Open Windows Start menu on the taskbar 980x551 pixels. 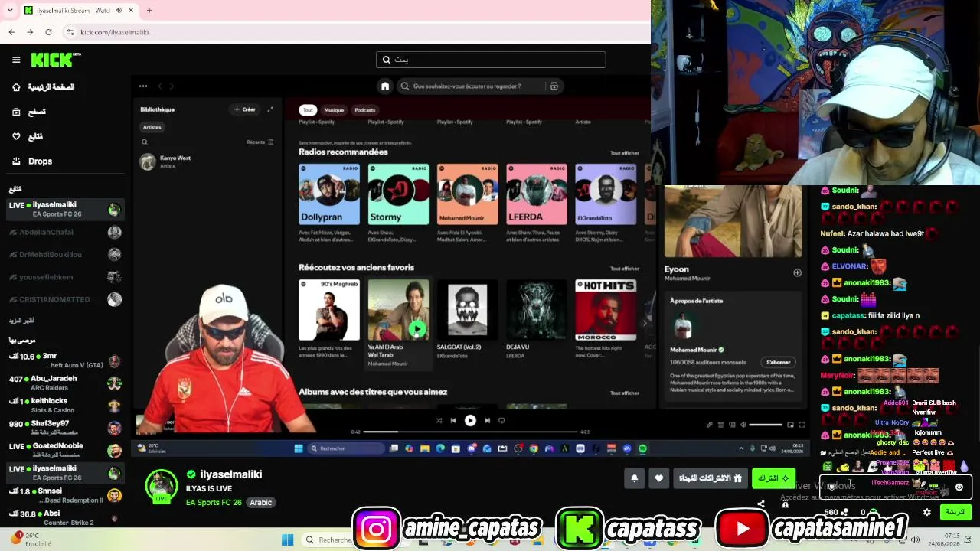[x=288, y=540]
